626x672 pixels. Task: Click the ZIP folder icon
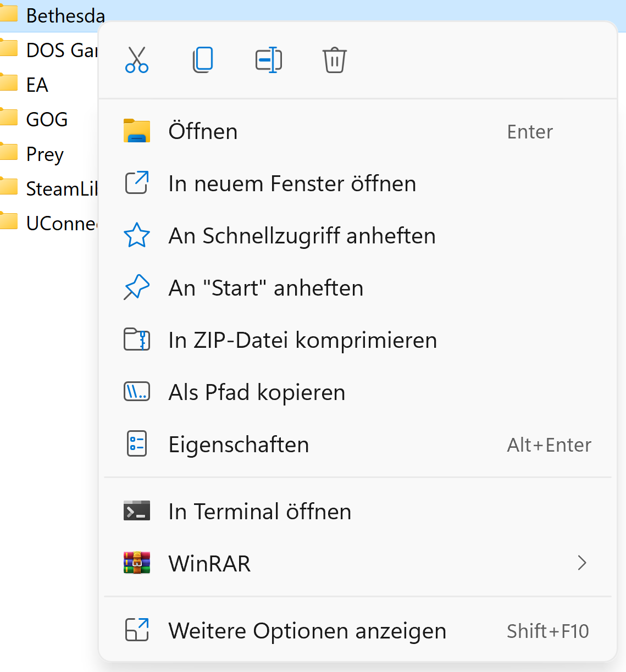pyautogui.click(x=137, y=340)
